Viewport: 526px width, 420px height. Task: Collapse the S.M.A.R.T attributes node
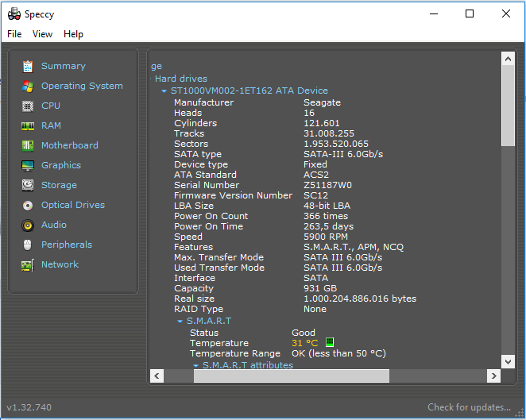(196, 366)
